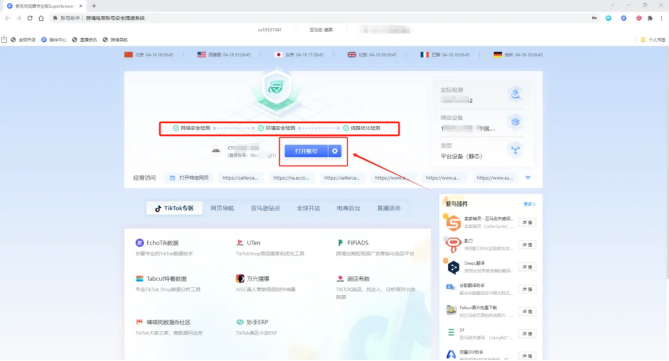
Task: Click the Google translate helper plugin icon
Action: click(451, 288)
